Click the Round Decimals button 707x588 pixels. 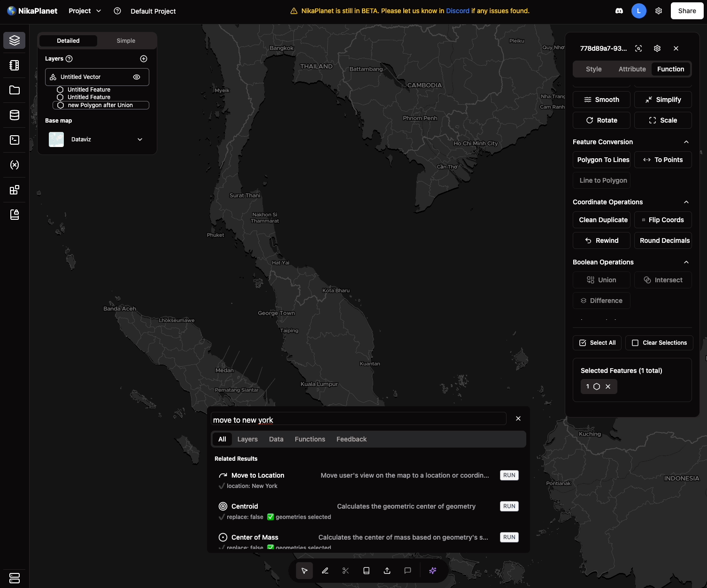click(663, 240)
